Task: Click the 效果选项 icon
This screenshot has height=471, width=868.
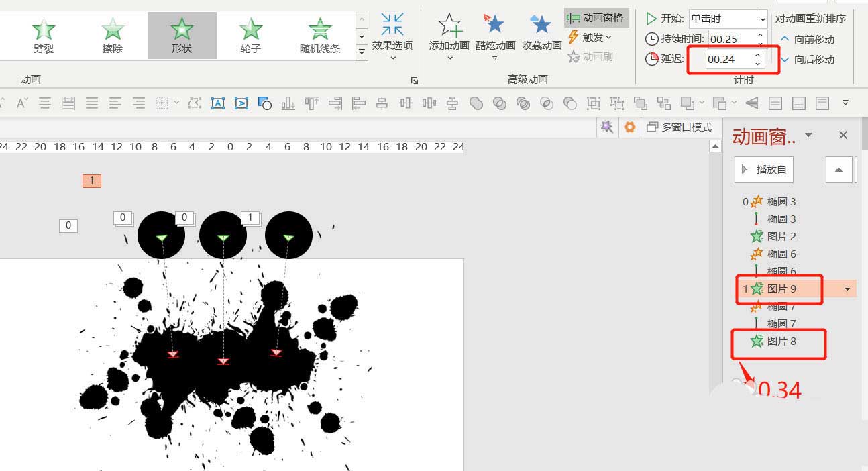Action: [392, 25]
